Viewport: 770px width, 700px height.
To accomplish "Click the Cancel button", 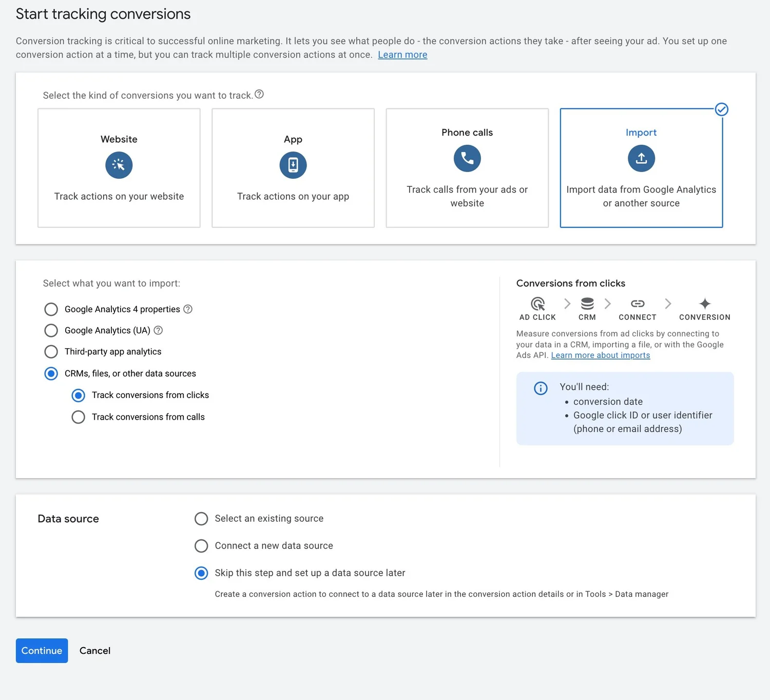I will [95, 651].
